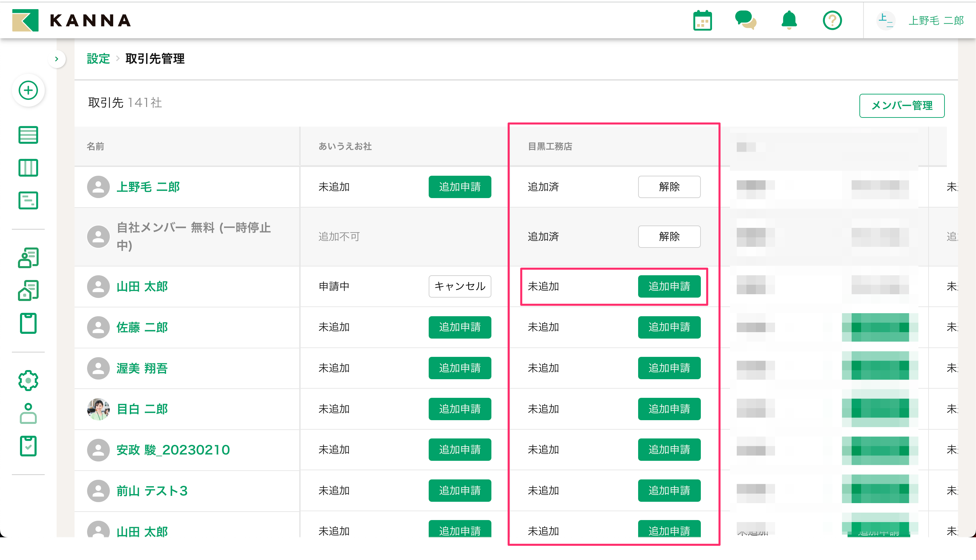Open the 佐藤 二郎 member name link
The width and height of the screenshot is (976, 560).
click(x=142, y=327)
